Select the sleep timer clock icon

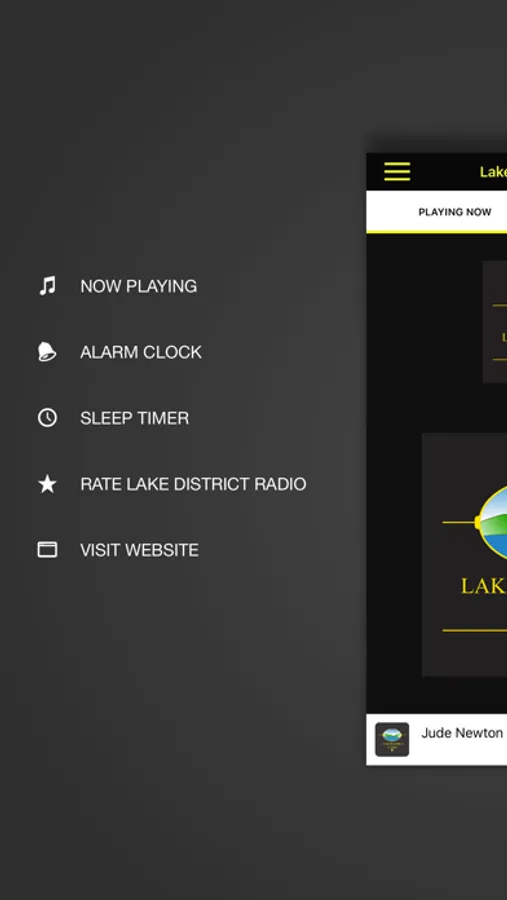click(x=47, y=418)
